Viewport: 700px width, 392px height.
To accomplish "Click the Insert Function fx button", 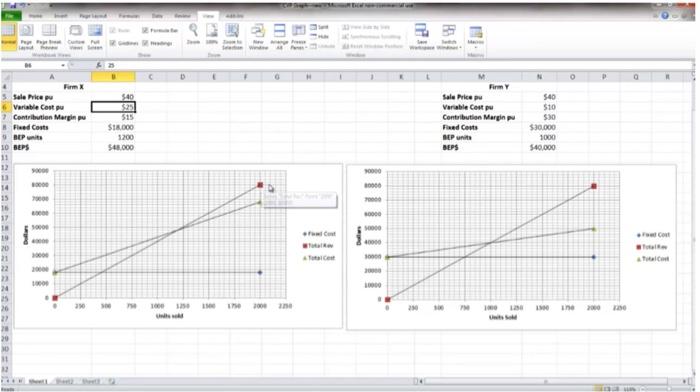I will (x=99, y=65).
